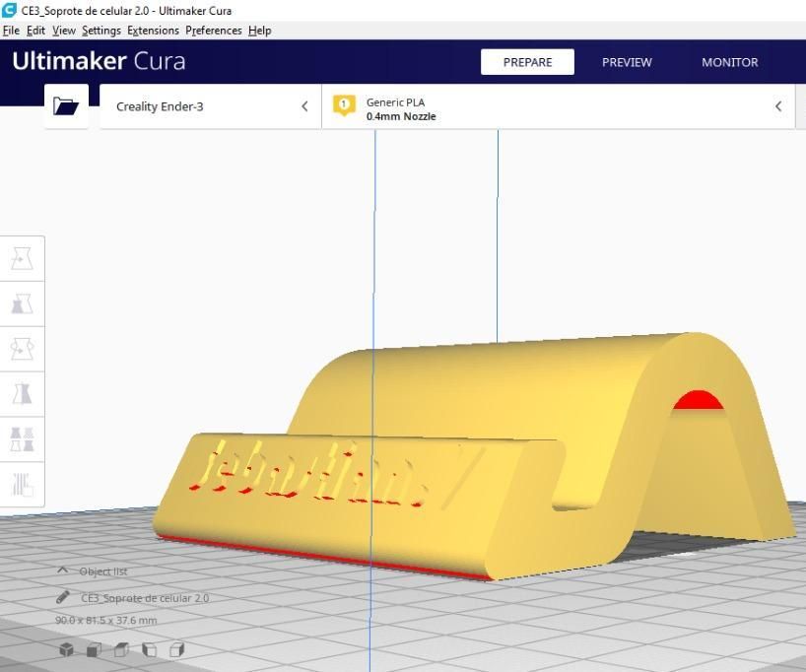806x672 pixels.
Task: Click the Cura app icon in title bar
Action: tap(9, 10)
